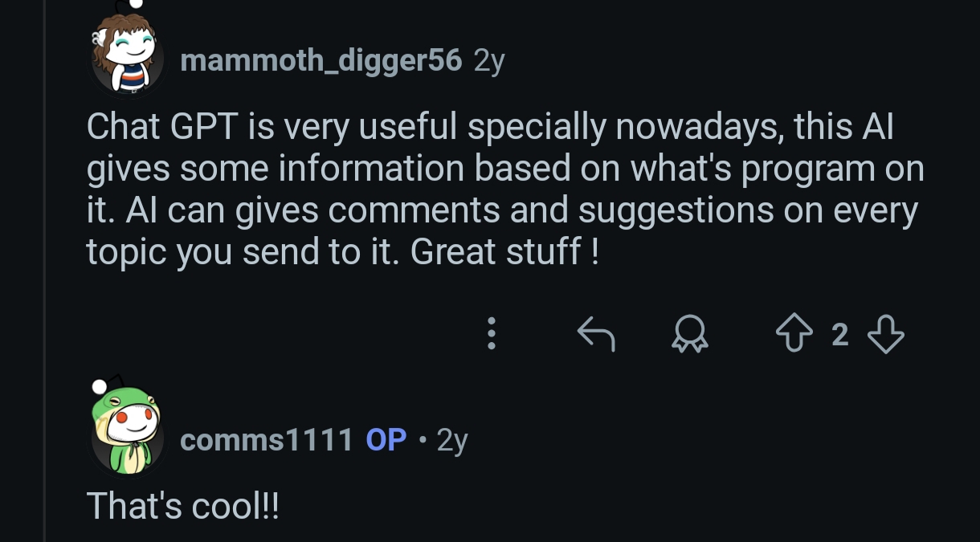Visit the mammoth_digger56 username profile link
This screenshot has height=542, width=980.
coord(321,60)
